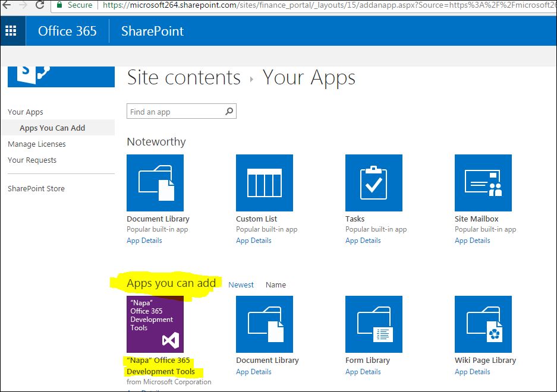This screenshot has width=557, height=392.
Task: Click inside the Find an app search field
Action: coord(175,112)
